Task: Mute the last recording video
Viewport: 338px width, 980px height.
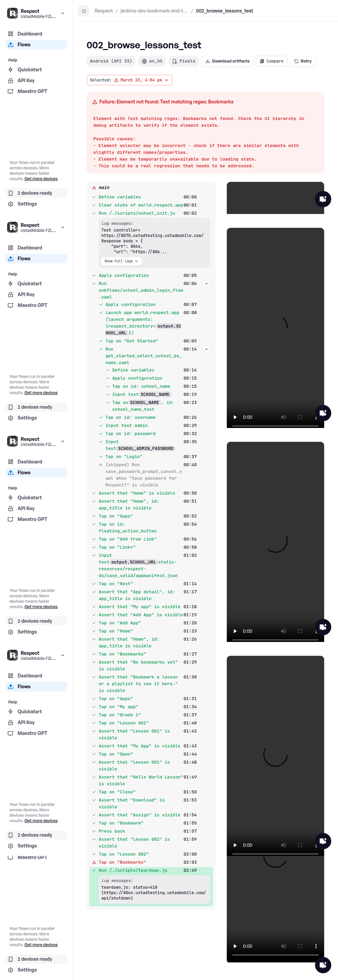Action: (283, 946)
